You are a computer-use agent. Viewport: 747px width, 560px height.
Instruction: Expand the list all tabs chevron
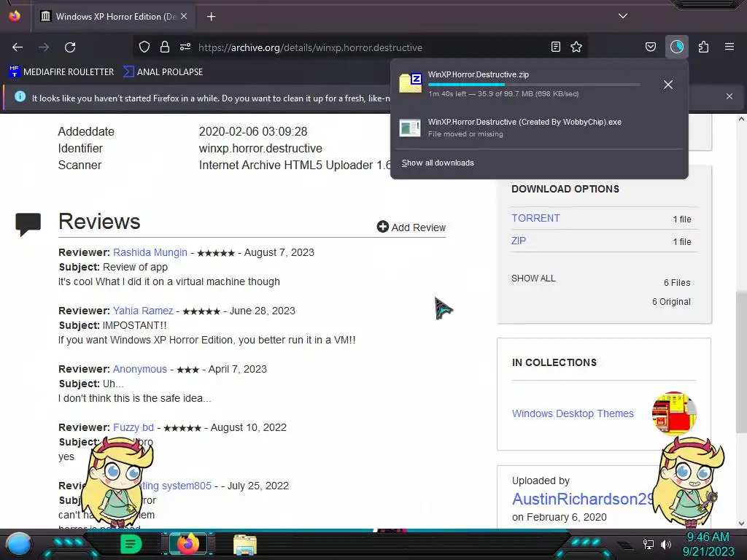pyautogui.click(x=623, y=16)
